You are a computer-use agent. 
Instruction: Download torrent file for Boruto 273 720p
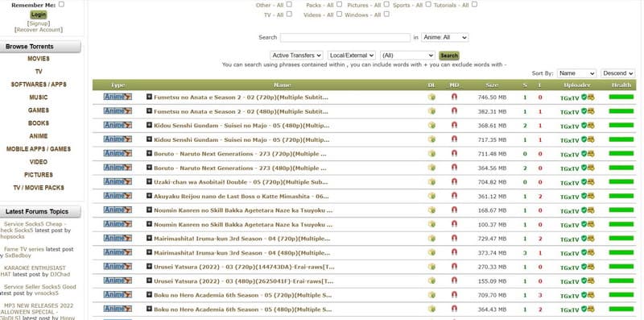431,154
